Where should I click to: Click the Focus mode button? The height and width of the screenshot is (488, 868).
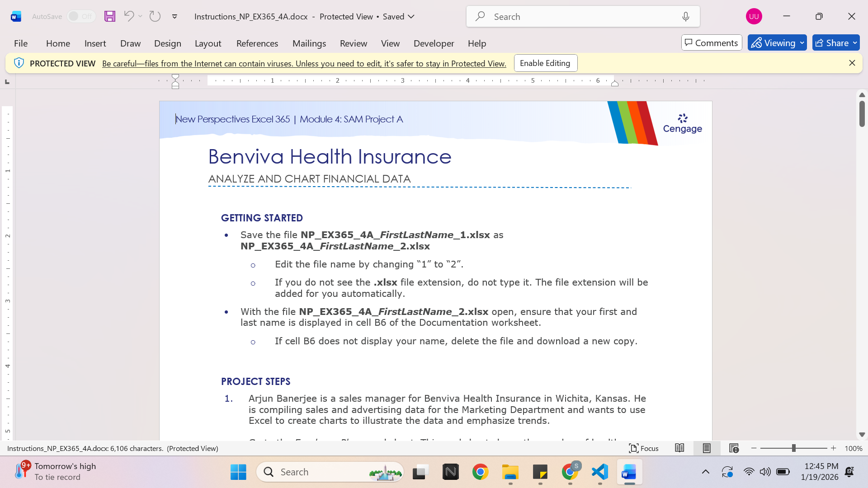pyautogui.click(x=644, y=448)
